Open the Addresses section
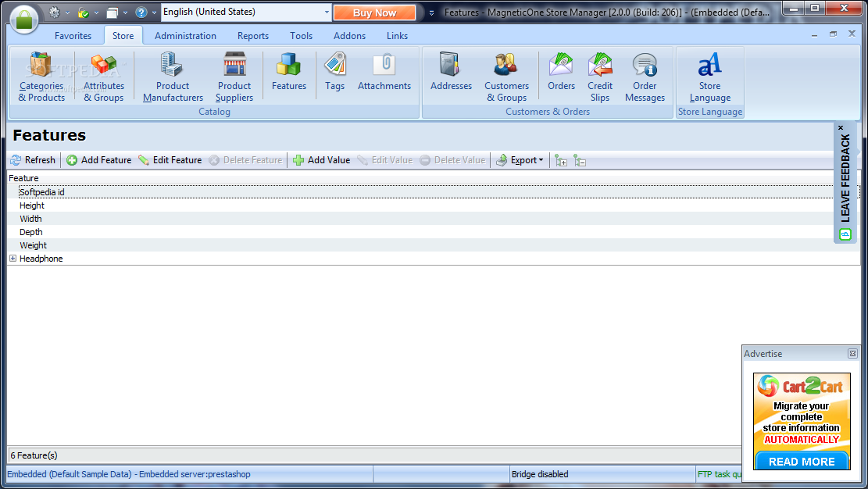The height and width of the screenshot is (489, 868). coord(451,71)
